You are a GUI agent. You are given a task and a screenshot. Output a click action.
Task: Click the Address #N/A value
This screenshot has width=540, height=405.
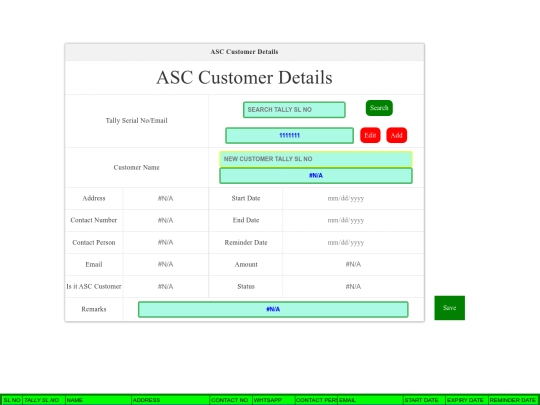pyautogui.click(x=166, y=198)
